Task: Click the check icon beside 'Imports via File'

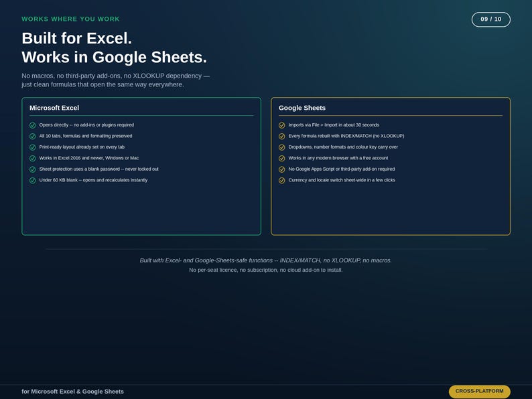Action: click(x=281, y=125)
